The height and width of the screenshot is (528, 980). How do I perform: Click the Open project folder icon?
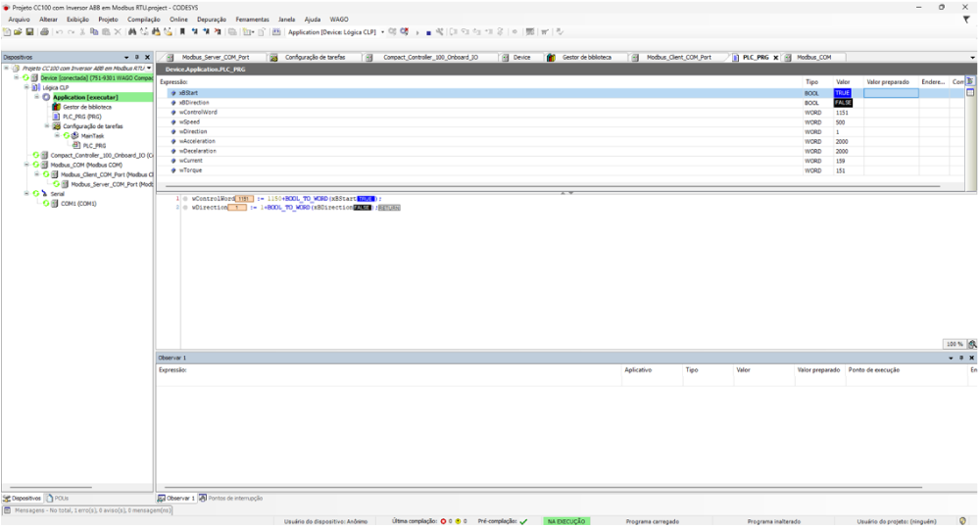[17, 30]
